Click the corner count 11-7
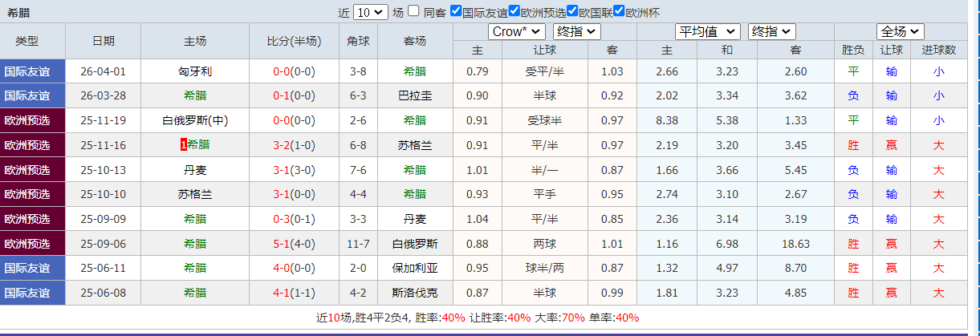The width and height of the screenshot is (980, 336). [x=358, y=244]
